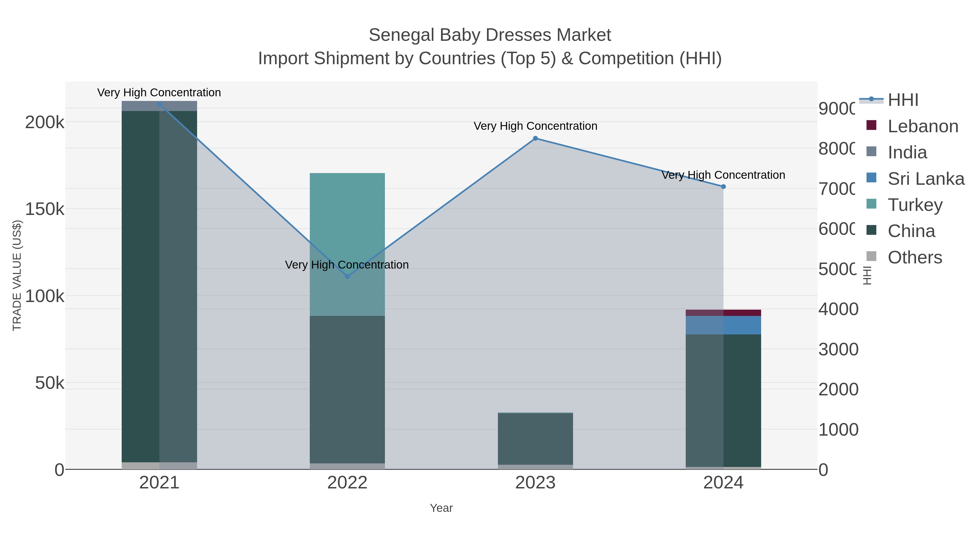Click the Very High Concentration label at 2024

(x=723, y=175)
